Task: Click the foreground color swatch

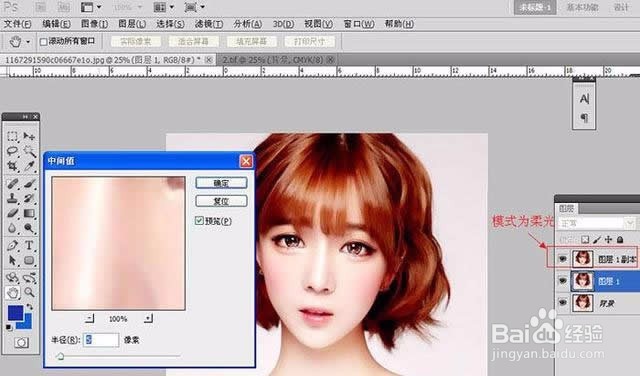Action: coord(16,314)
